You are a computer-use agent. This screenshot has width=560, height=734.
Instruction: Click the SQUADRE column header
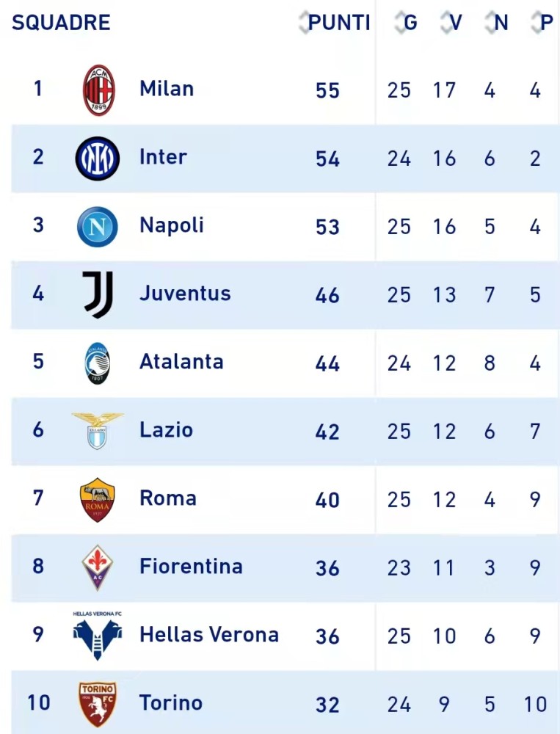61,23
